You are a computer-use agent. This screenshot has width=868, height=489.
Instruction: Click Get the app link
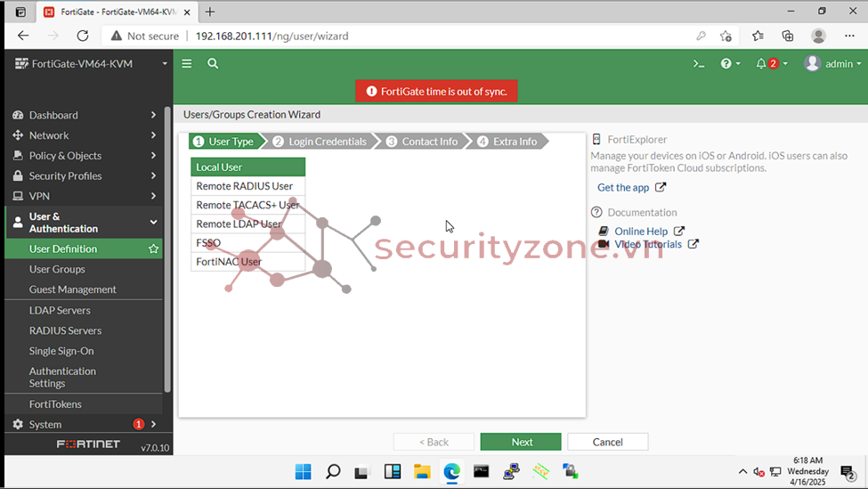623,187
